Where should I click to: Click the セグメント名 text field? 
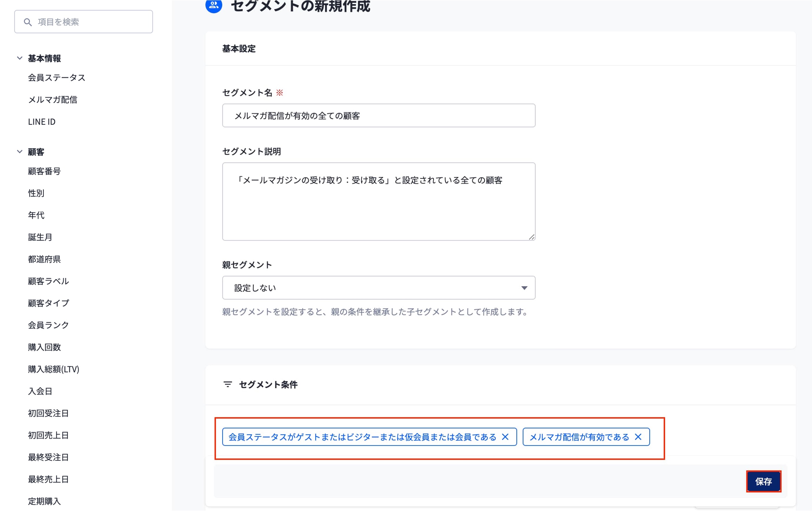378,116
